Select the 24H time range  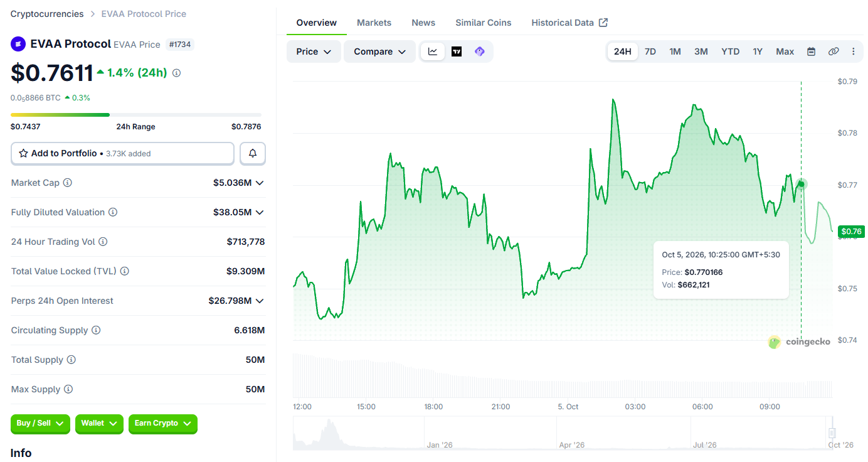click(623, 51)
